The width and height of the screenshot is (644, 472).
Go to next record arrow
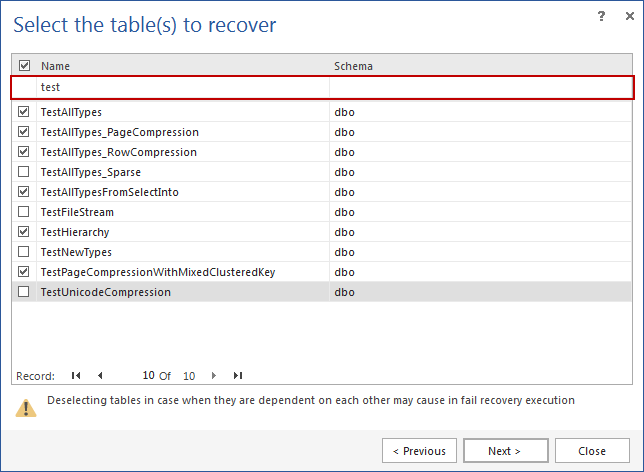point(213,376)
